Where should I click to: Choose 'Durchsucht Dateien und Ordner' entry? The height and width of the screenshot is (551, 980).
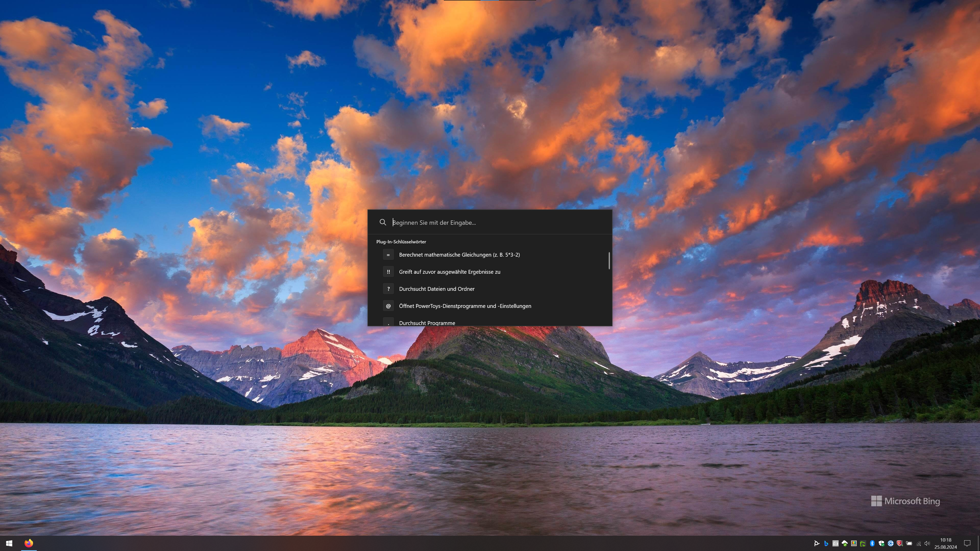pos(436,289)
